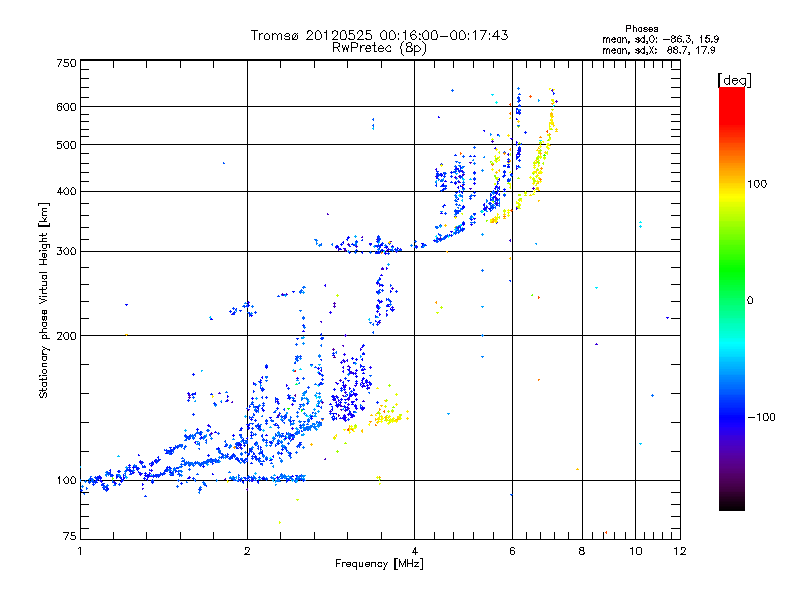Click y-axis tick label '100'
The height and width of the screenshot is (600, 800).
(67, 481)
